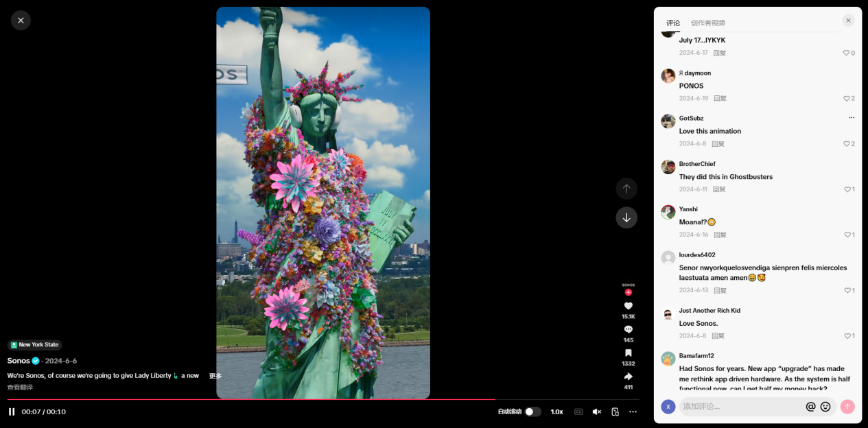Unmute the video sound

pyautogui.click(x=596, y=412)
